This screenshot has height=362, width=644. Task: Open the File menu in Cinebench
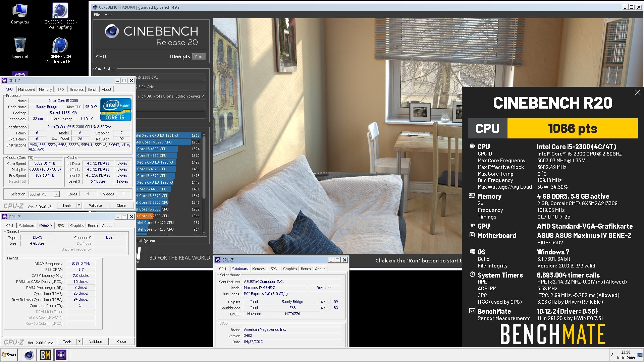point(97,15)
